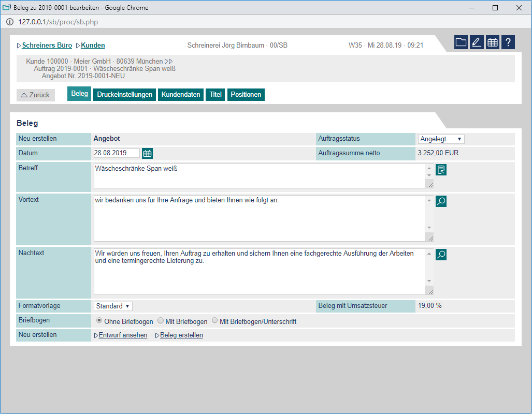The width and height of the screenshot is (532, 414).
Task: Switch to the Druckeinstellungen tab
Action: (124, 95)
